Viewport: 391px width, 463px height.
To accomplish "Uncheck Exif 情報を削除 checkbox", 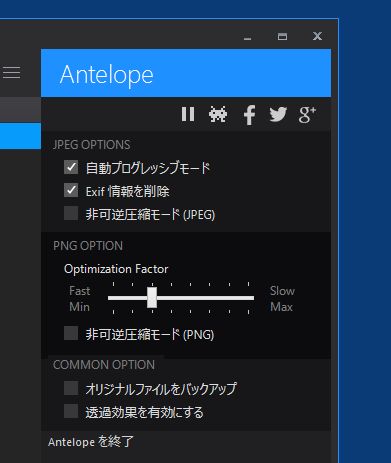I will [x=71, y=190].
